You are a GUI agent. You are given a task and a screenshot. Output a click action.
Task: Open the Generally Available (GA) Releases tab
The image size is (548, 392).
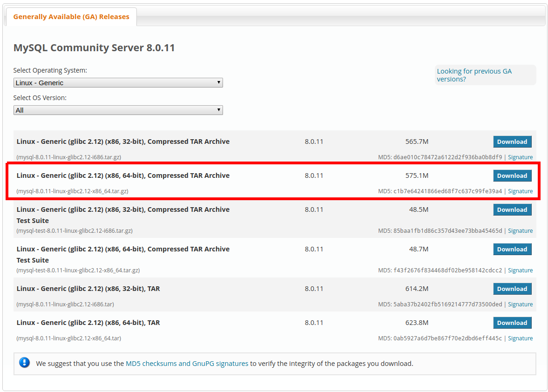pyautogui.click(x=71, y=17)
